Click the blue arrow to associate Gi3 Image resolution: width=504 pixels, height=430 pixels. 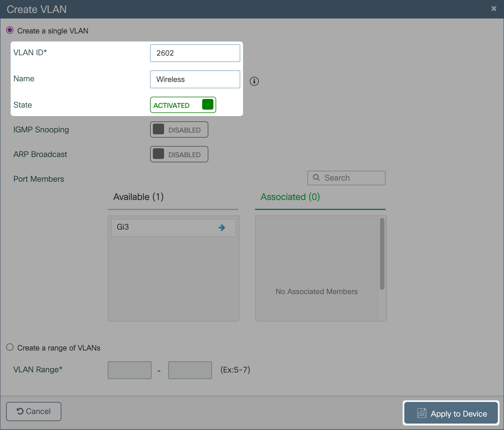[222, 228]
